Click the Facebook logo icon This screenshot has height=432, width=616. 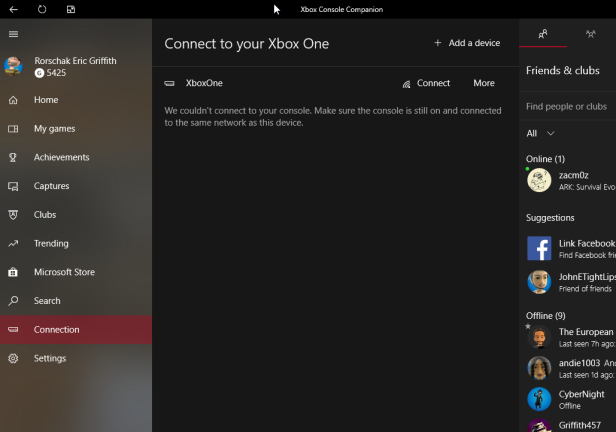539,248
